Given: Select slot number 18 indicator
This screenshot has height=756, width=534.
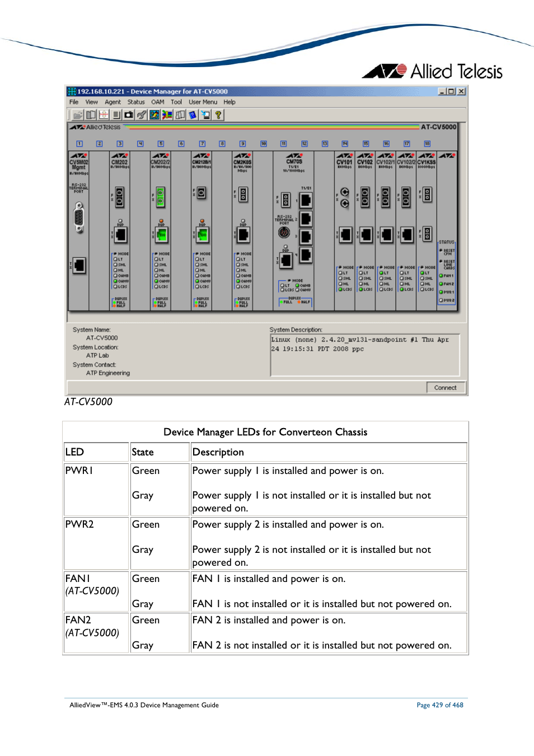Looking at the screenshot, I should 427,144.
